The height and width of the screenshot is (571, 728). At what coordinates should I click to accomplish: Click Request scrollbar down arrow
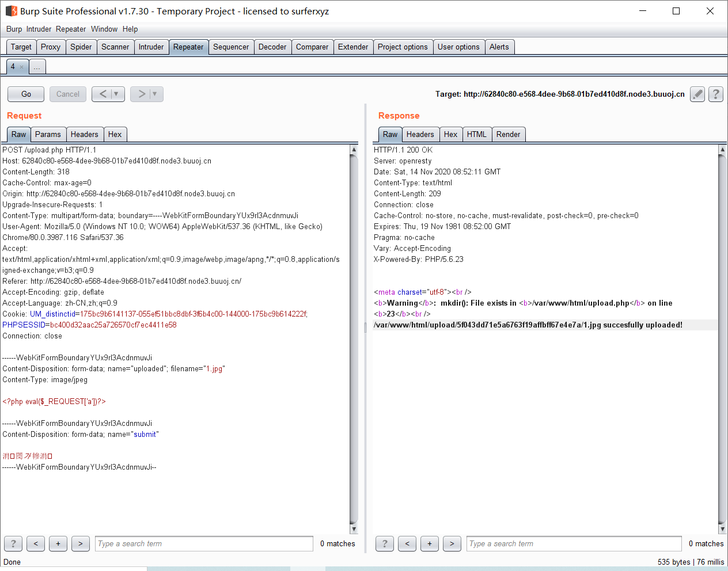tap(354, 529)
